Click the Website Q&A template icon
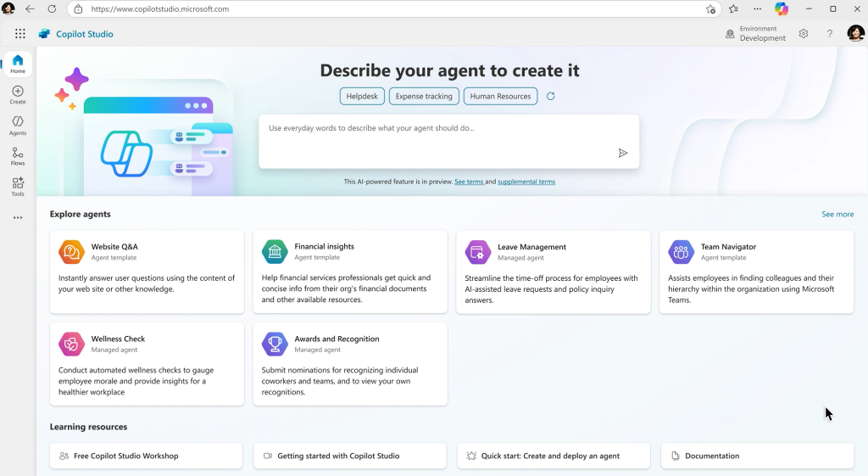 71,252
